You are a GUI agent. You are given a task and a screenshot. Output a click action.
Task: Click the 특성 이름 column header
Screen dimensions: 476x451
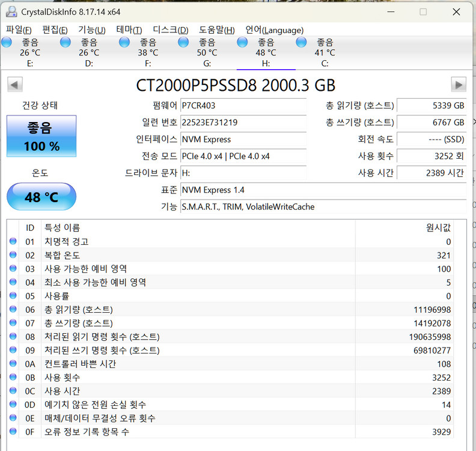[x=198, y=227]
